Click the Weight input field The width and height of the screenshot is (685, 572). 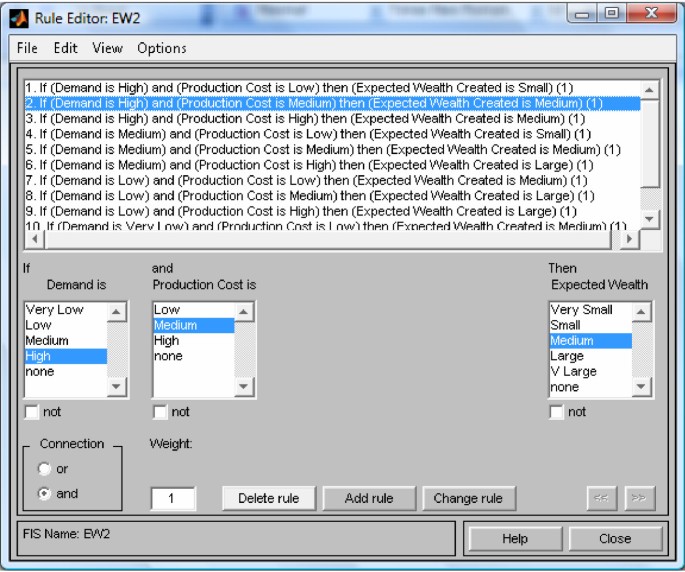(x=173, y=499)
